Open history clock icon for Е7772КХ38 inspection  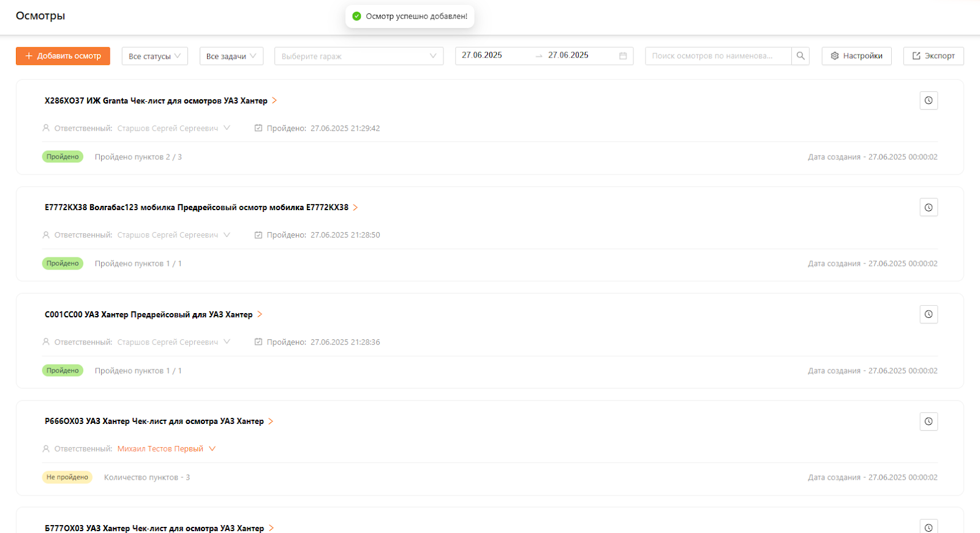(929, 208)
